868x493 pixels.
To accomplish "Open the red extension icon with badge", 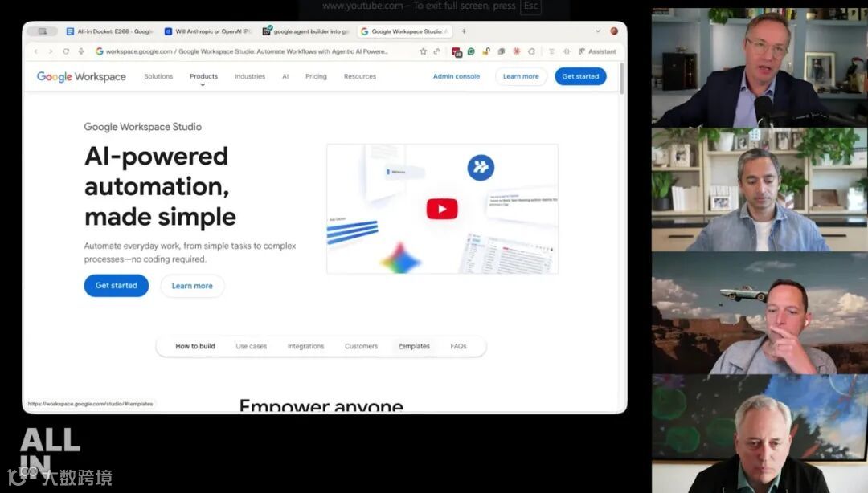I will [x=457, y=52].
